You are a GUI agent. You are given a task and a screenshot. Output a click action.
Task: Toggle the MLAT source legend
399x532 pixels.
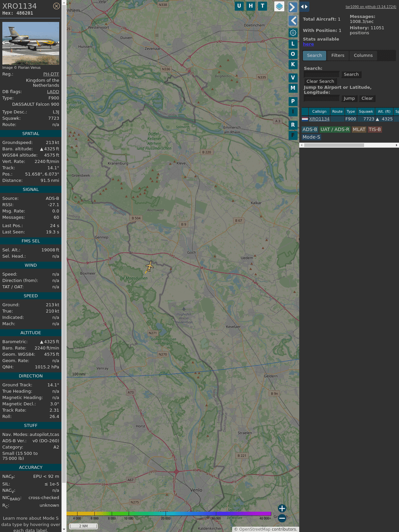[x=359, y=130]
